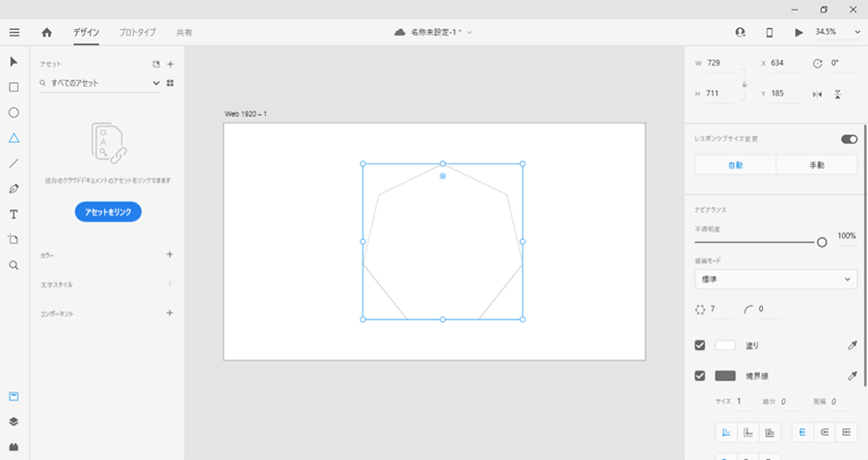This screenshot has width=868, height=460.
Task: Select artboard label Web 1920 – 1
Action: click(x=246, y=114)
